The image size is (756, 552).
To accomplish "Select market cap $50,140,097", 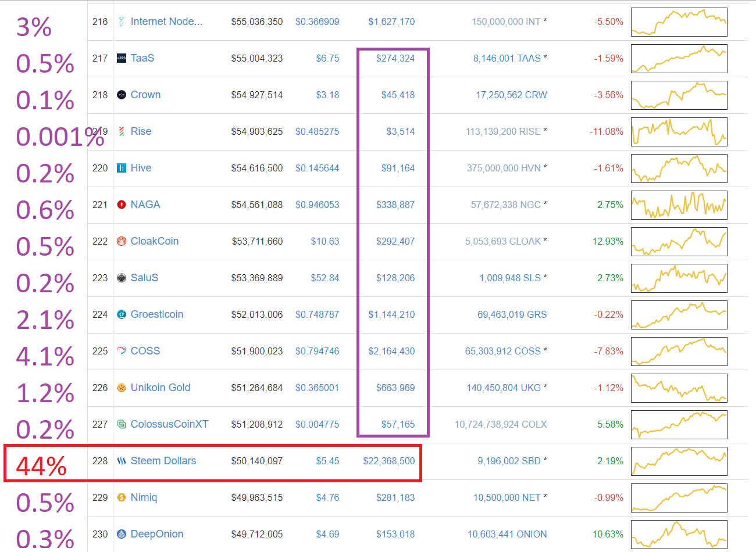I will tap(257, 461).
